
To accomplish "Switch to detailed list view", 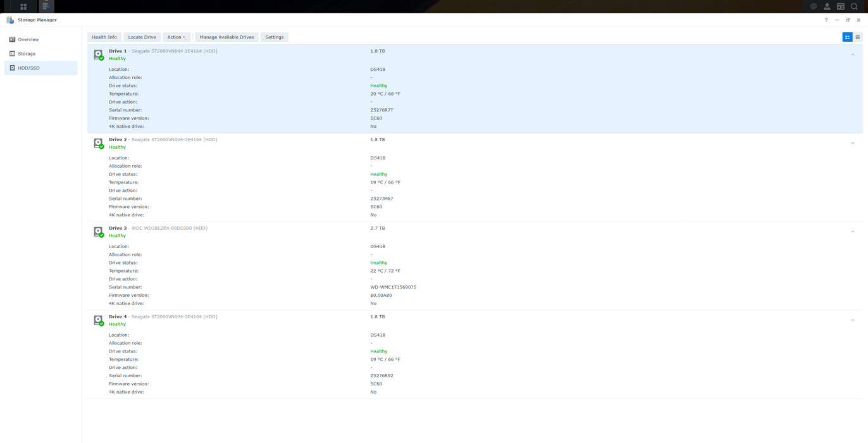I will click(x=847, y=37).
